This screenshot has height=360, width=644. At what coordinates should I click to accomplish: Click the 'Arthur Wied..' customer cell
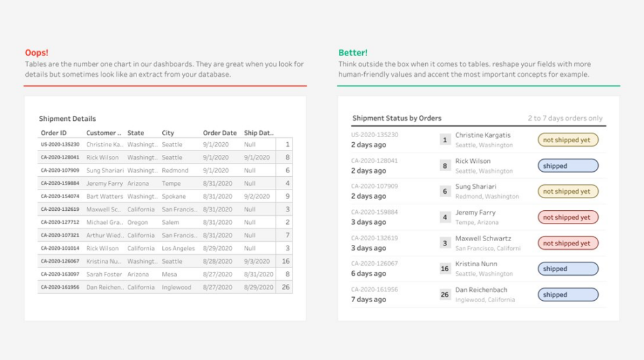[x=105, y=235]
